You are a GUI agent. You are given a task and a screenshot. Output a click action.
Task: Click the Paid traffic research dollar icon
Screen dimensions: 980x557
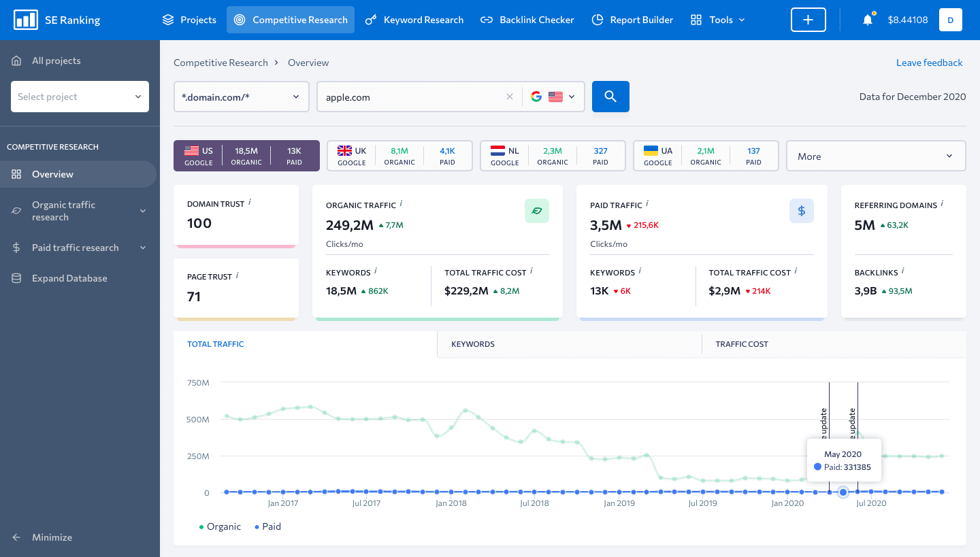click(16, 248)
